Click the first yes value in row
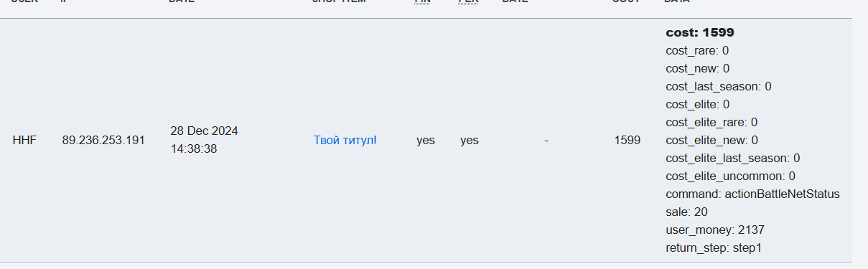868x269 pixels. click(426, 141)
